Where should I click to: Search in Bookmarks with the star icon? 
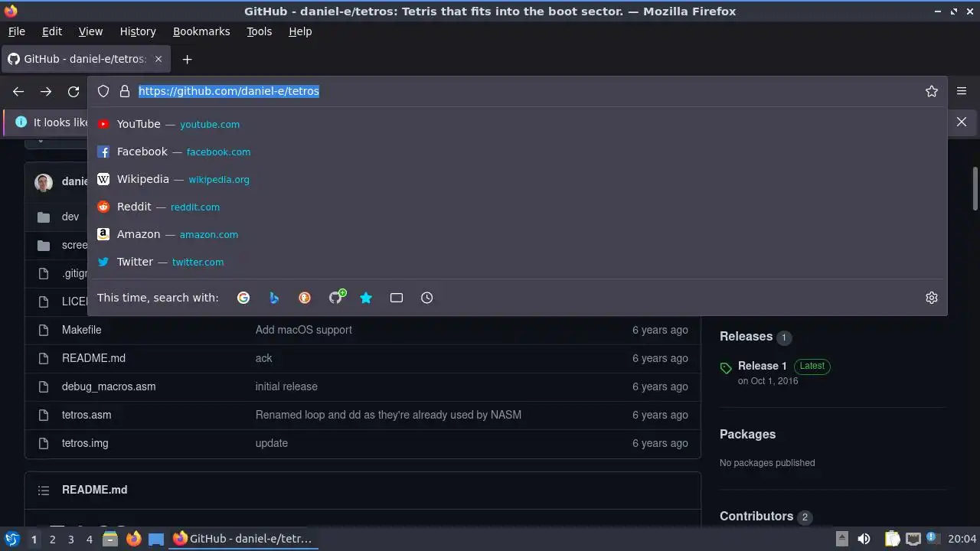(366, 298)
